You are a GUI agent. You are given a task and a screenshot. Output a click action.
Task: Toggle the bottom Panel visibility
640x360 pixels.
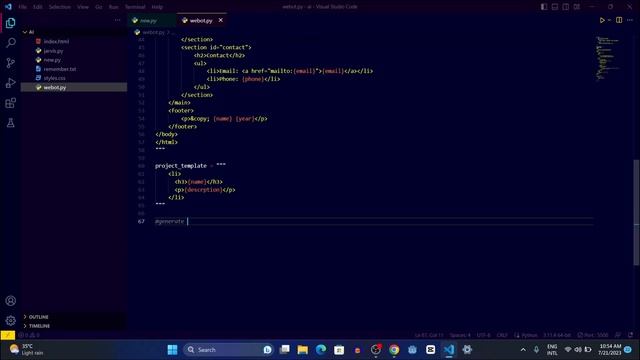555,7
